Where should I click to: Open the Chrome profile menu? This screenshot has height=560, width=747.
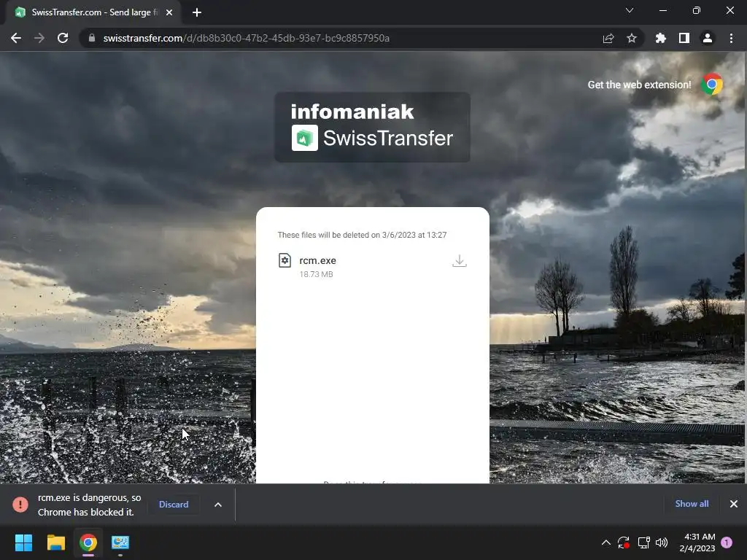point(708,38)
